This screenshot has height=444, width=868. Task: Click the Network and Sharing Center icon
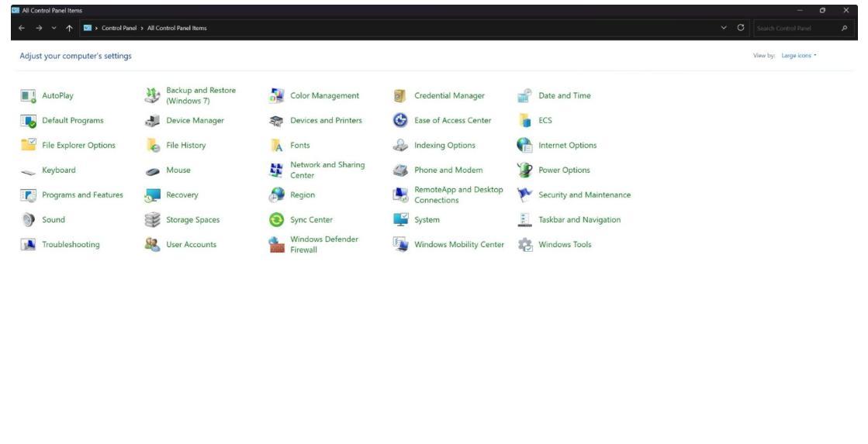click(x=276, y=170)
